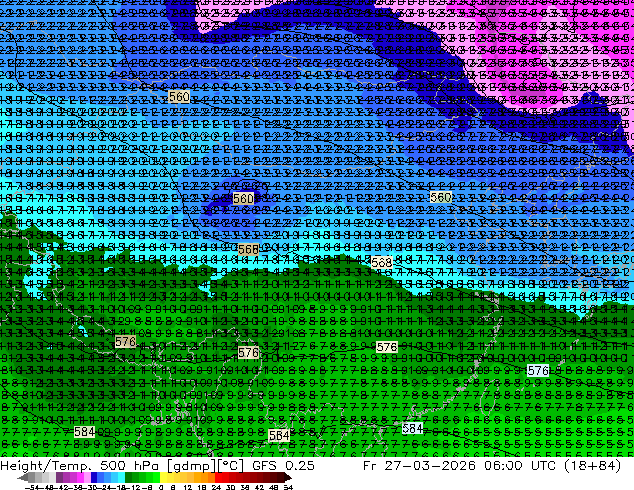The height and width of the screenshot is (490, 634).
Task: Click the '(18+84)' forecast run text
Action: click(592, 465)
